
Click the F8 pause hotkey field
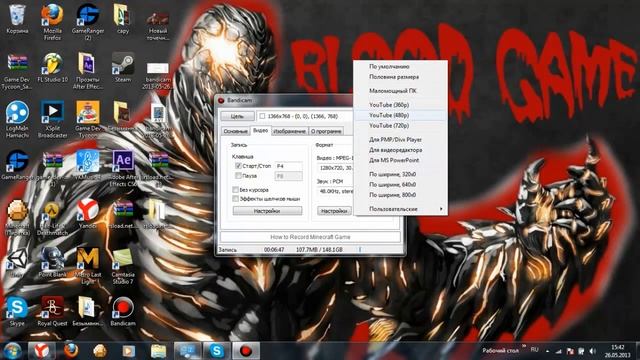coord(289,176)
